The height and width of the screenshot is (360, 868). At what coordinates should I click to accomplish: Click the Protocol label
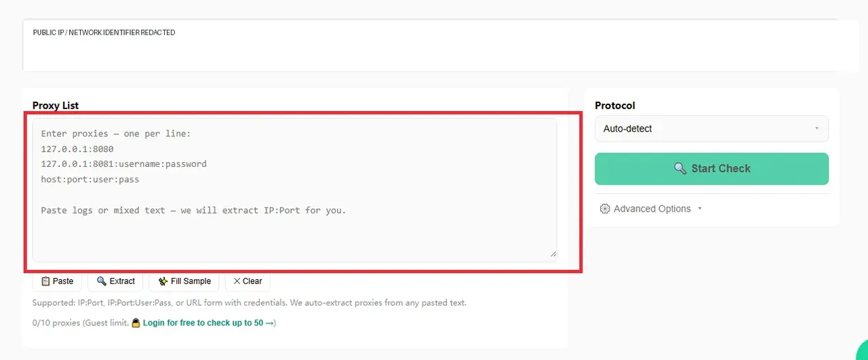[615, 106]
